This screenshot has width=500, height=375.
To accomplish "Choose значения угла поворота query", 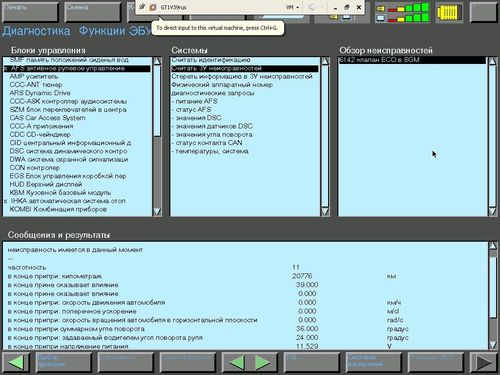I will (x=245, y=135).
